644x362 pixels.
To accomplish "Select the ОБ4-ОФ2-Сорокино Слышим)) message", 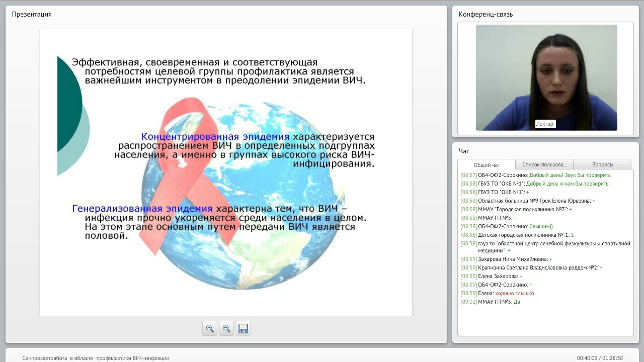I will click(x=507, y=226).
